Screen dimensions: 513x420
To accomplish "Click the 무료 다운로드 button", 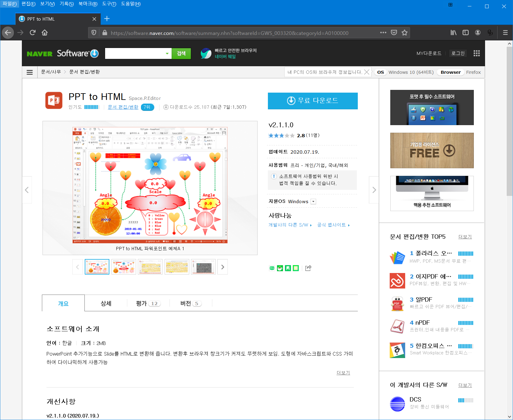I will point(313,101).
